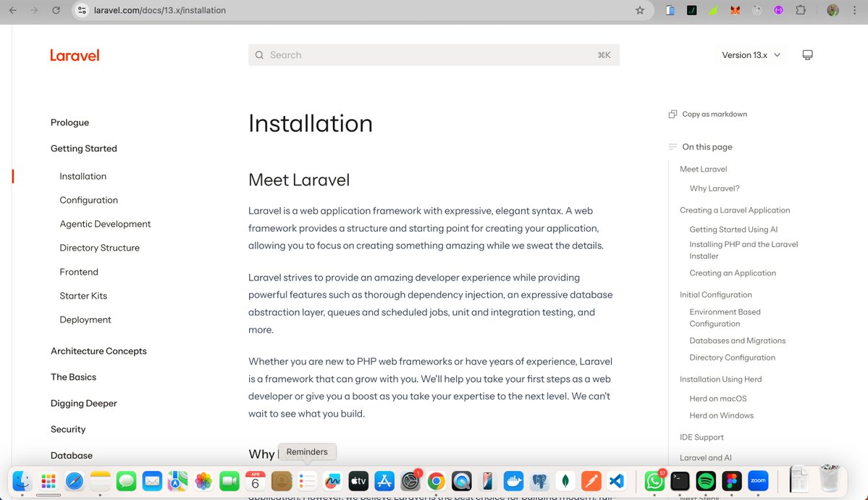Expand the Prologue section
The width and height of the screenshot is (868, 500).
tap(69, 122)
